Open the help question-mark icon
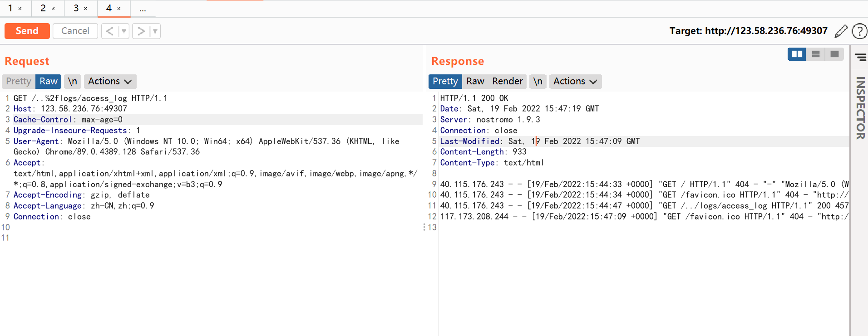Screen dimensions: 868x336 pyautogui.click(x=859, y=31)
